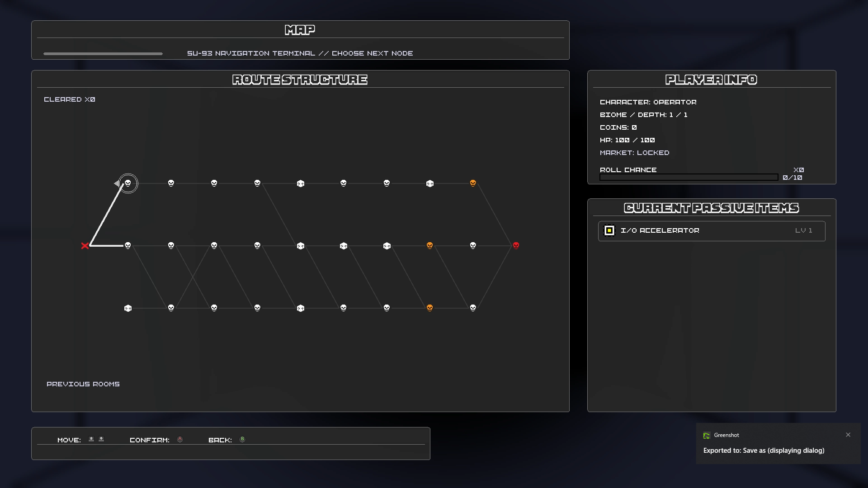Select the fourth skull node in top row
Screen dimensions: 868x488
point(257,183)
